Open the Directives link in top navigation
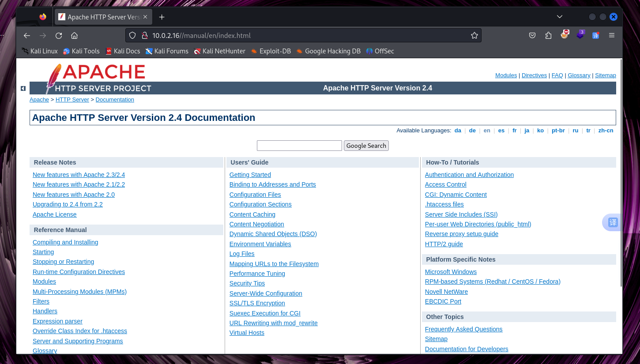The image size is (640, 364). pos(534,75)
